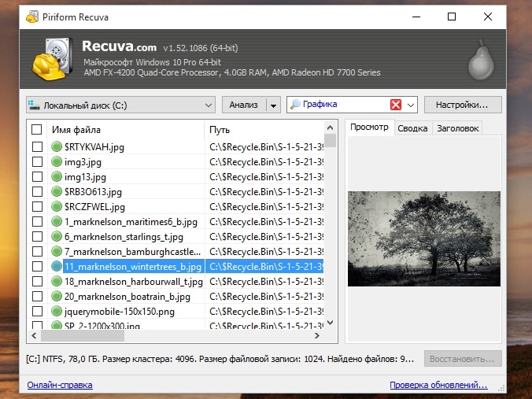The width and height of the screenshot is (532, 399).
Task: Check the box for jquerymobile-150x150.png
Action: (x=37, y=311)
